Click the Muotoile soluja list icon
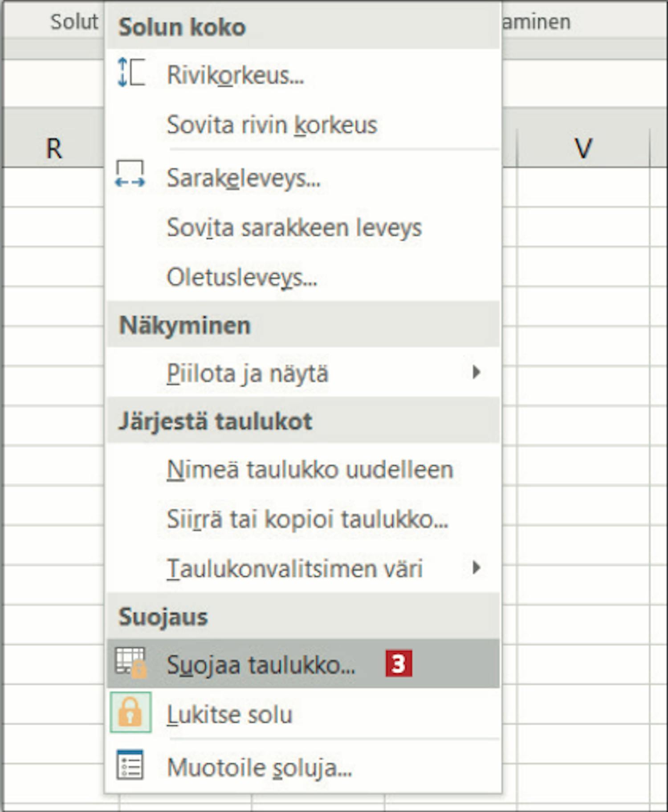 (130, 765)
